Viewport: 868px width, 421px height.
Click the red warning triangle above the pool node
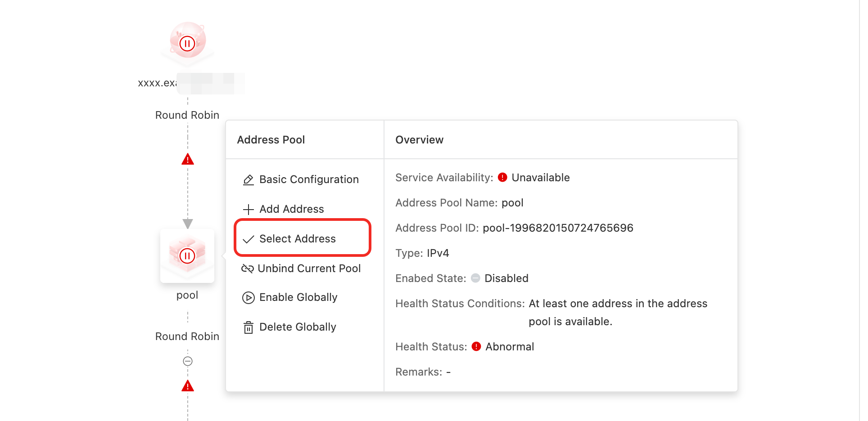coord(188,159)
